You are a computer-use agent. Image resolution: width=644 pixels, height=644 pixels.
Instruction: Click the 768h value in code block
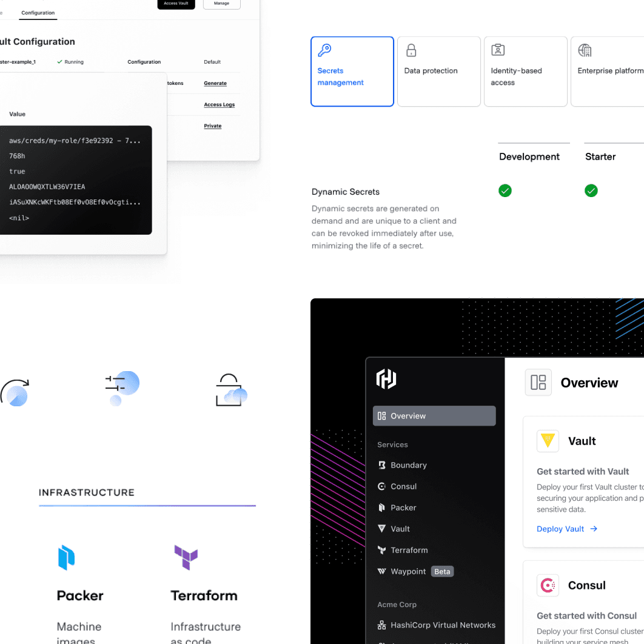(17, 156)
